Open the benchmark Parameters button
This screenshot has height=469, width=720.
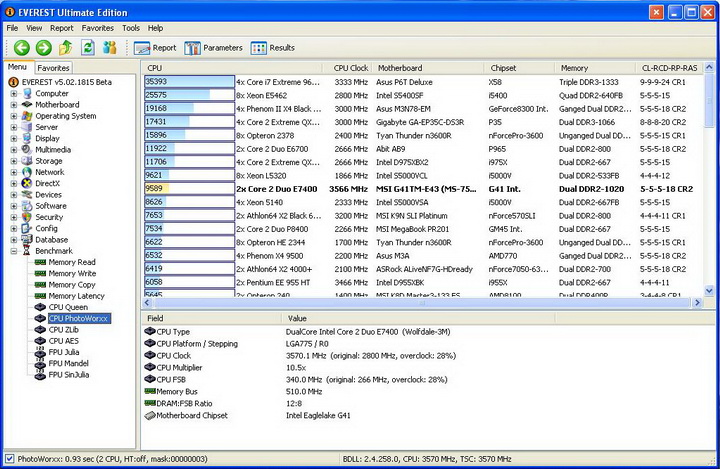tap(213, 48)
